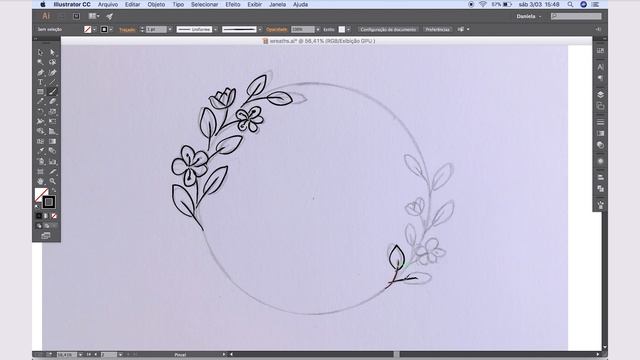Set paint mode to Gradient
Viewport: 640px width, 360px height.
click(x=46, y=216)
